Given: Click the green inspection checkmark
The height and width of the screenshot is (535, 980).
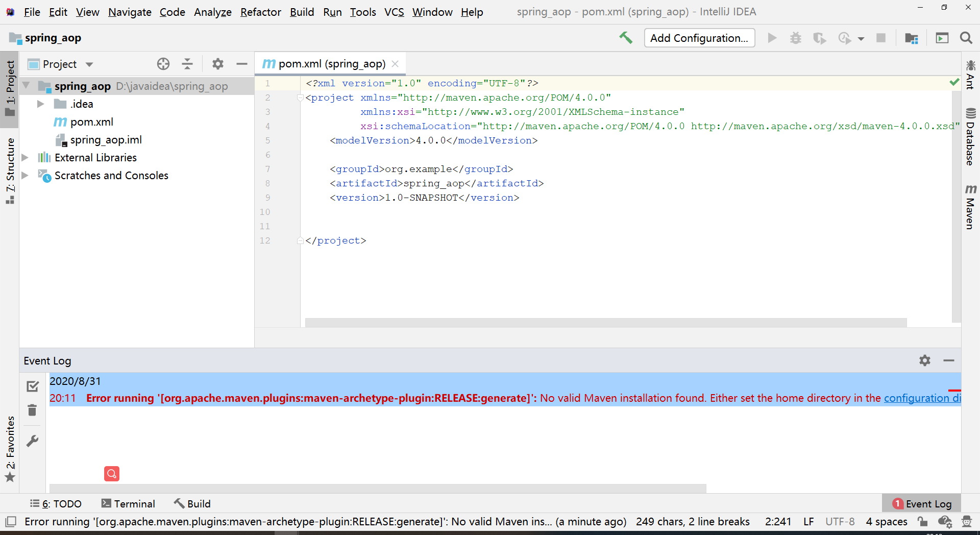Looking at the screenshot, I should point(954,82).
